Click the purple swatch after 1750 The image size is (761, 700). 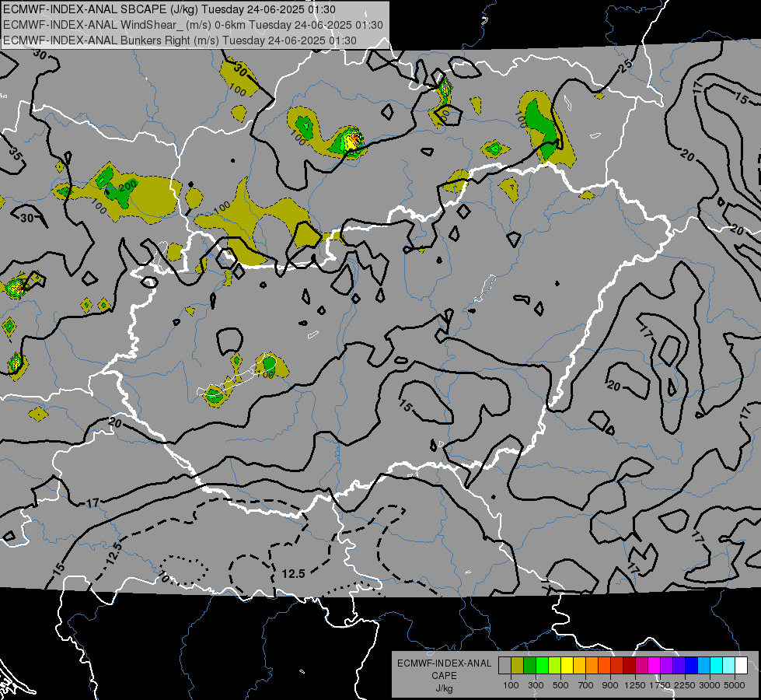tap(666, 665)
